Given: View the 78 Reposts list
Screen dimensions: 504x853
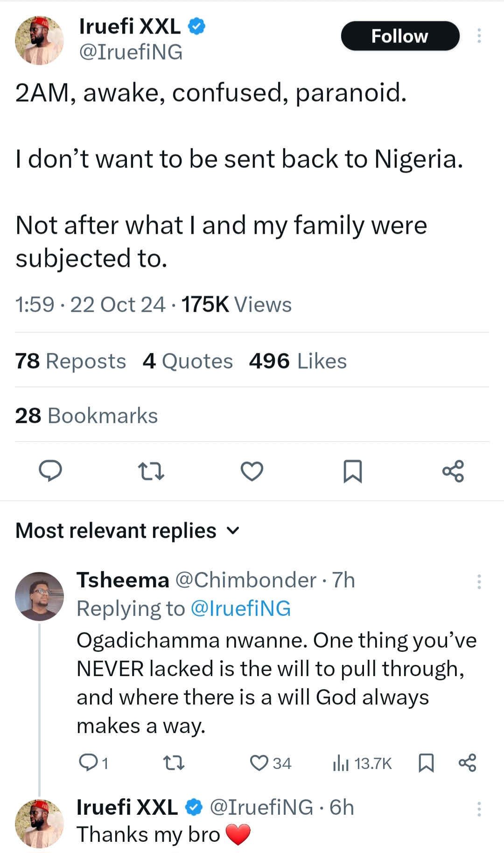Looking at the screenshot, I should tap(70, 361).
